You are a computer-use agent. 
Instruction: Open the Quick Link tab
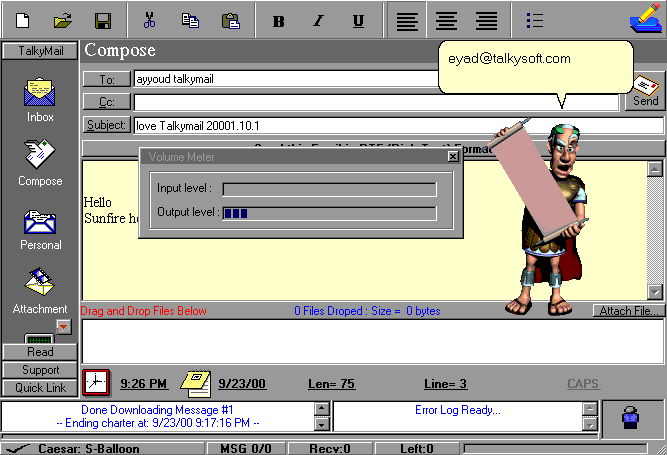click(x=40, y=388)
